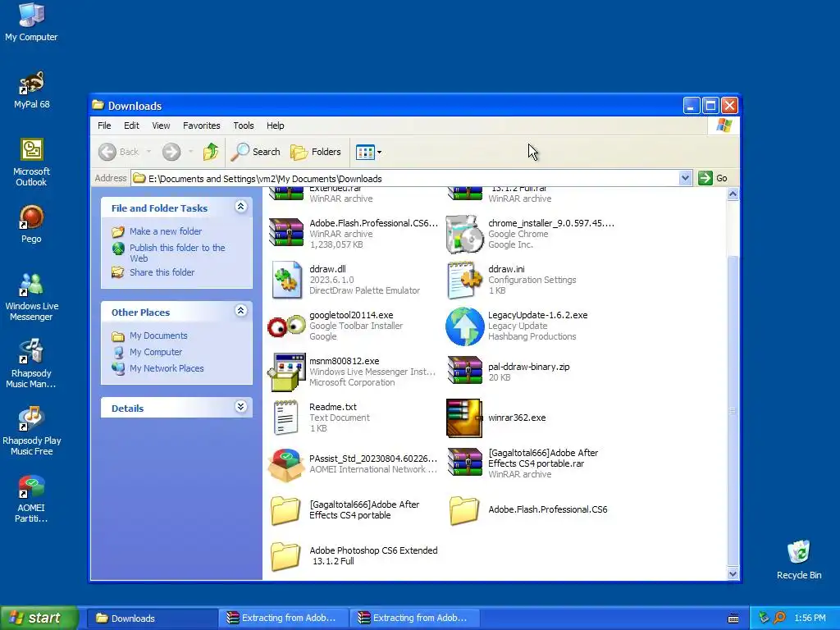Screen dimensions: 840x630
Task: Click the file list scroll up arrow
Action: pos(733,194)
